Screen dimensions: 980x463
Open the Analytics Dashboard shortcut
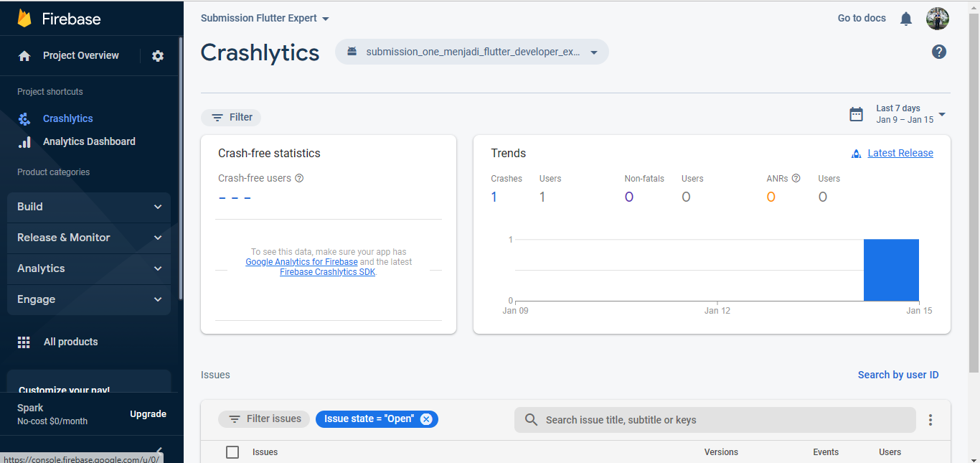point(88,141)
